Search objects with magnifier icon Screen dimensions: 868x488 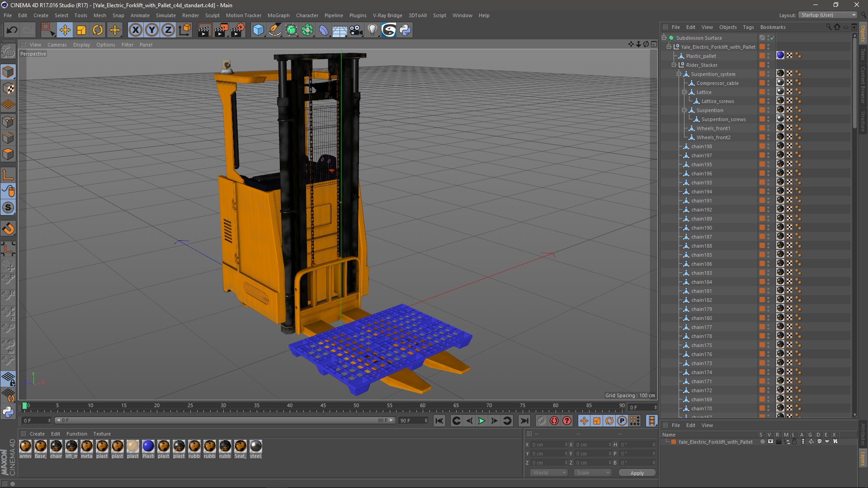pyautogui.click(x=828, y=27)
